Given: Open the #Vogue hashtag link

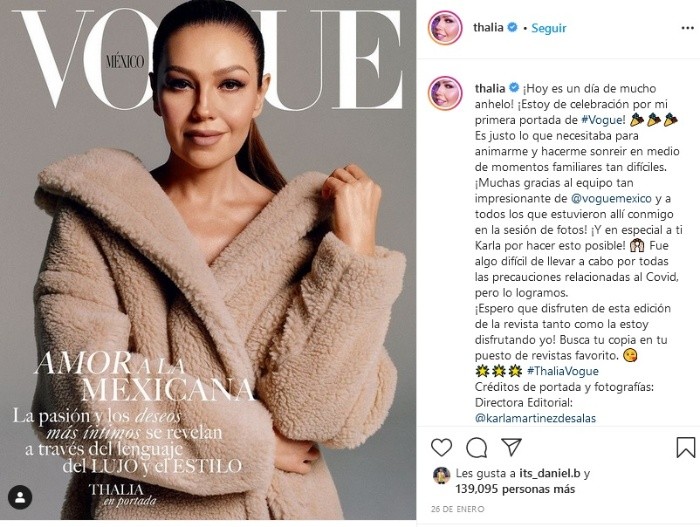Looking at the screenshot, I should pyautogui.click(x=603, y=120).
